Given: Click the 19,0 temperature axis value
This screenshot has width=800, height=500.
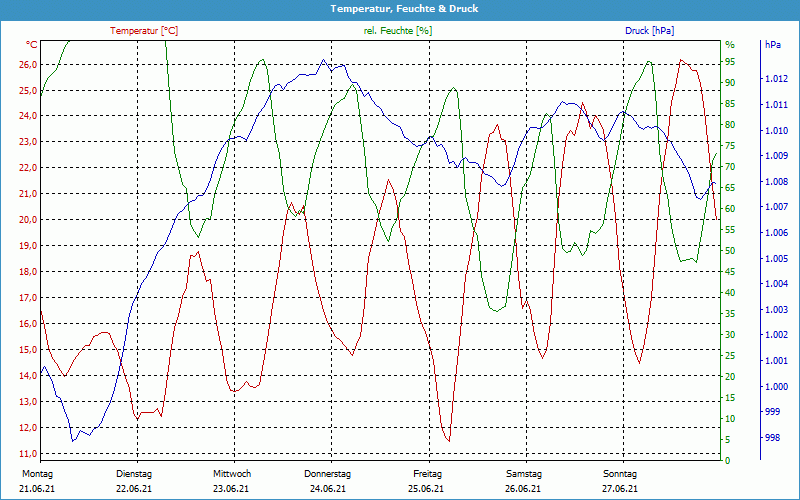Looking at the screenshot, I should click(28, 246).
